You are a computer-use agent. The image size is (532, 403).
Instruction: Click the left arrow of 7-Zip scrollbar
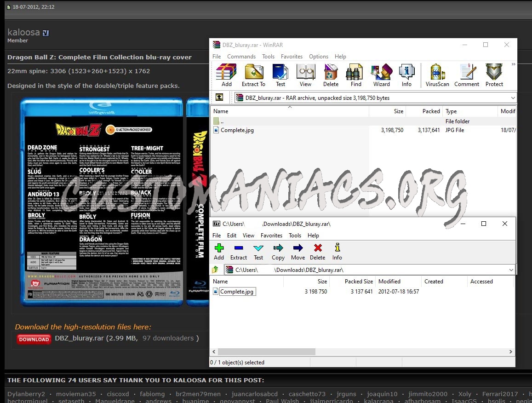[214, 352]
